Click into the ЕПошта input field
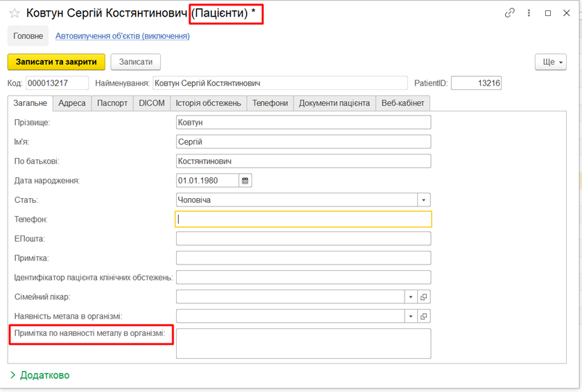Image resolution: width=582 pixels, height=392 pixels. pyautogui.click(x=303, y=239)
